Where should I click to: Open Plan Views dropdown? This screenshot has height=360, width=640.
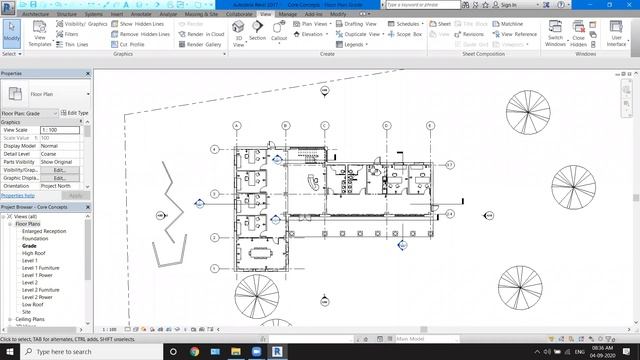[x=312, y=24]
